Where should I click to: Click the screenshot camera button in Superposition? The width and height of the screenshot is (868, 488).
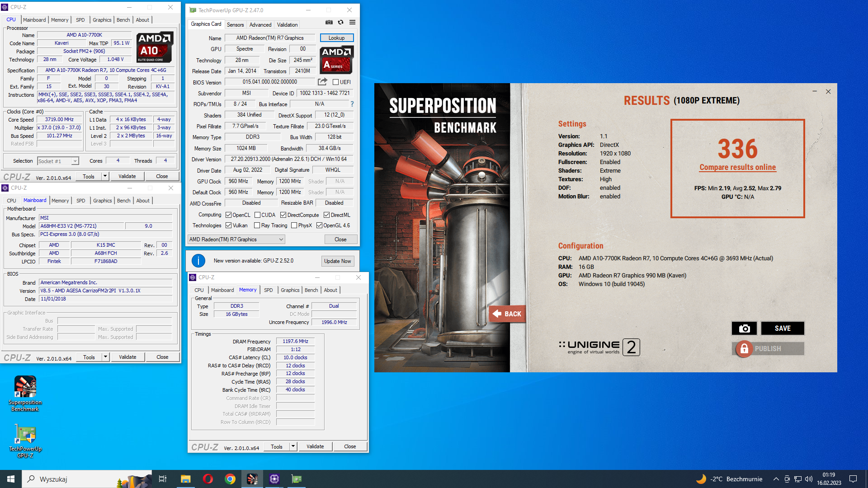coord(744,328)
